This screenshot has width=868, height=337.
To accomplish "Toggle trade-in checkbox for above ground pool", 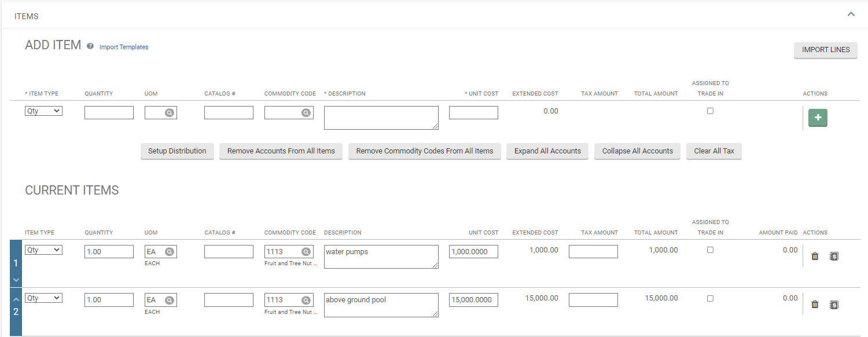I will (x=710, y=299).
